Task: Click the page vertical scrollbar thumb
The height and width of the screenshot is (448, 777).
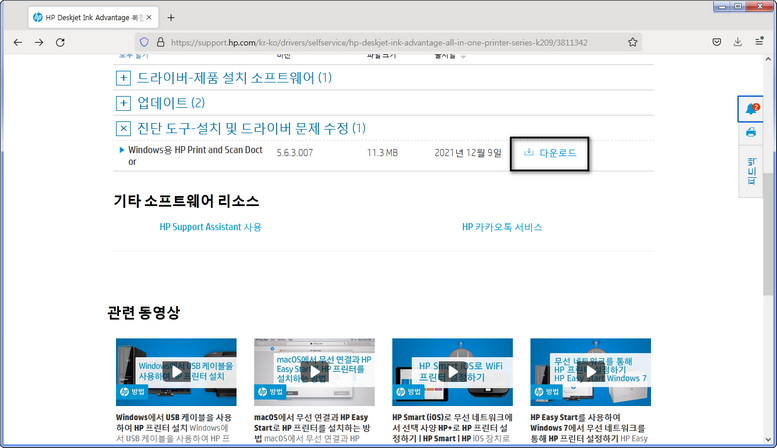Action: 770,234
